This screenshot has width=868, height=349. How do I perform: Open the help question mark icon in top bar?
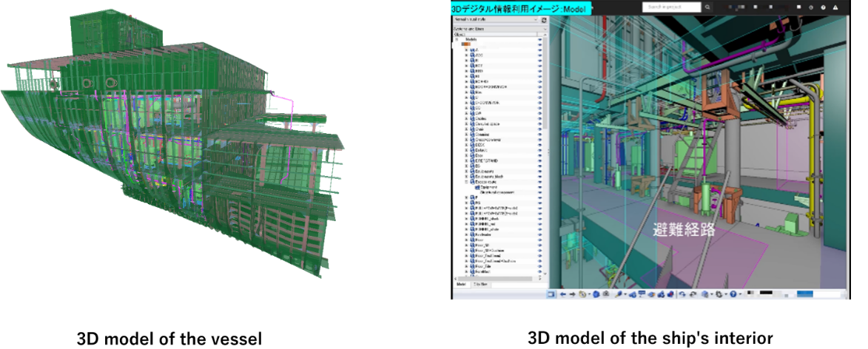[823, 7]
